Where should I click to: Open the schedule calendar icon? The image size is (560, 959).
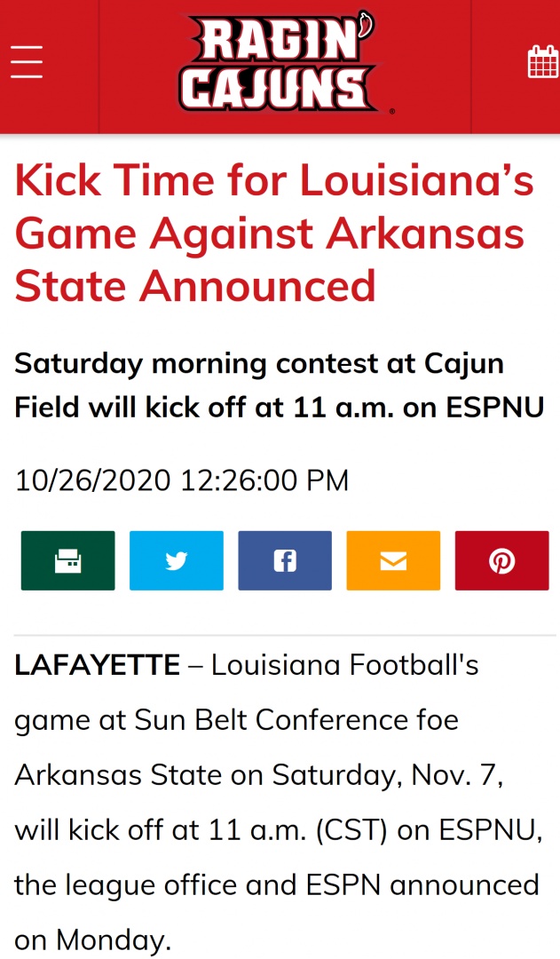(542, 62)
